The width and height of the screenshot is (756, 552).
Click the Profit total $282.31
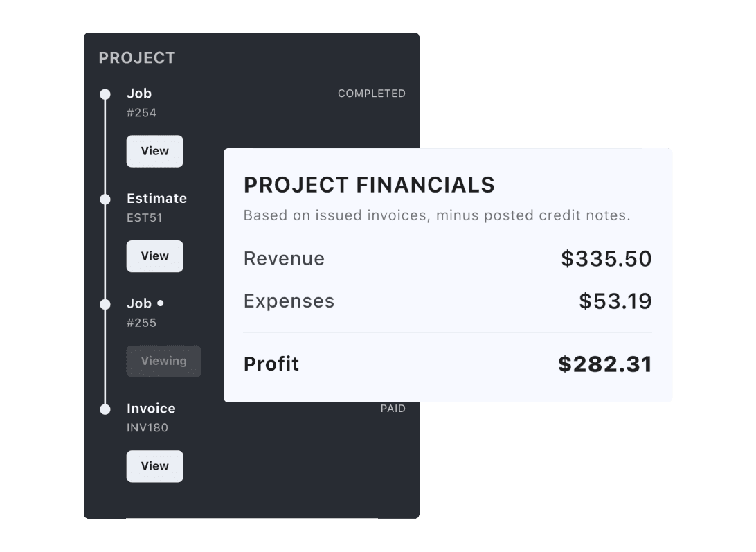click(x=604, y=364)
